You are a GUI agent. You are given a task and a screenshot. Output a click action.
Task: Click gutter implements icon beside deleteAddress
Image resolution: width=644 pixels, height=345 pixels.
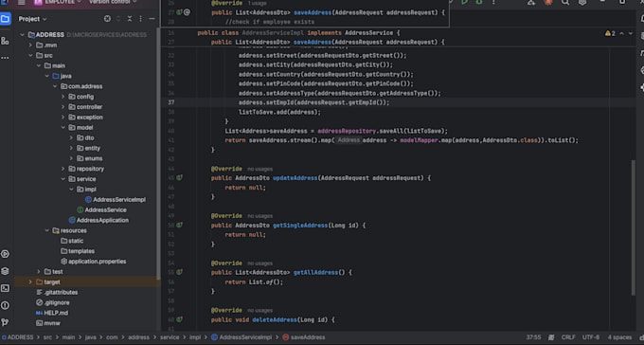click(180, 319)
